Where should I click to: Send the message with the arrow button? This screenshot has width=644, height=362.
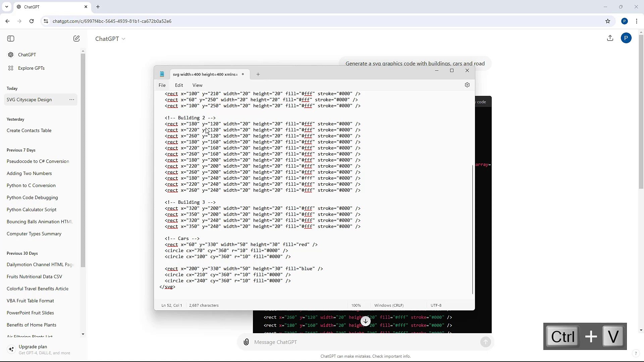[486, 342]
